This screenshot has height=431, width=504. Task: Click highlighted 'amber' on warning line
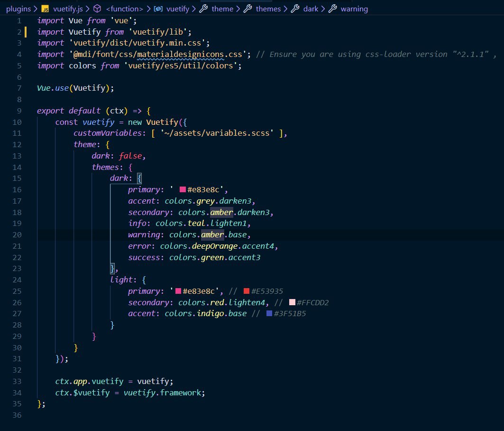[x=212, y=235]
